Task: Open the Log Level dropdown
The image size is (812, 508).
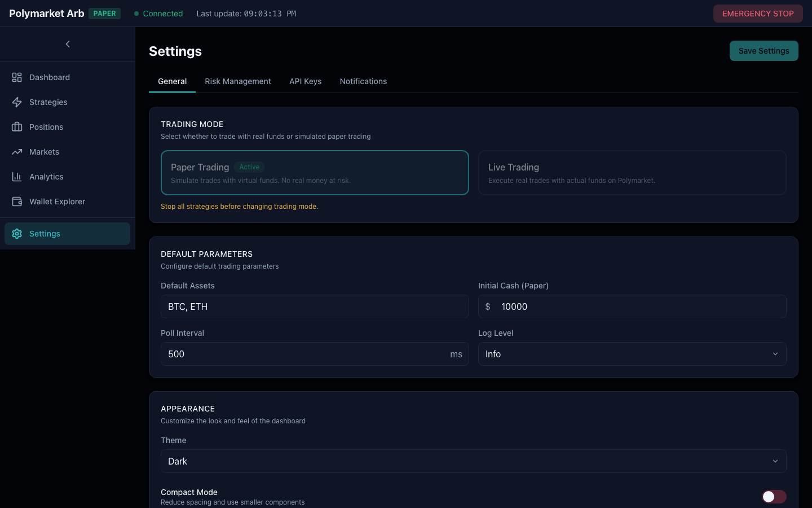Action: 632,354
